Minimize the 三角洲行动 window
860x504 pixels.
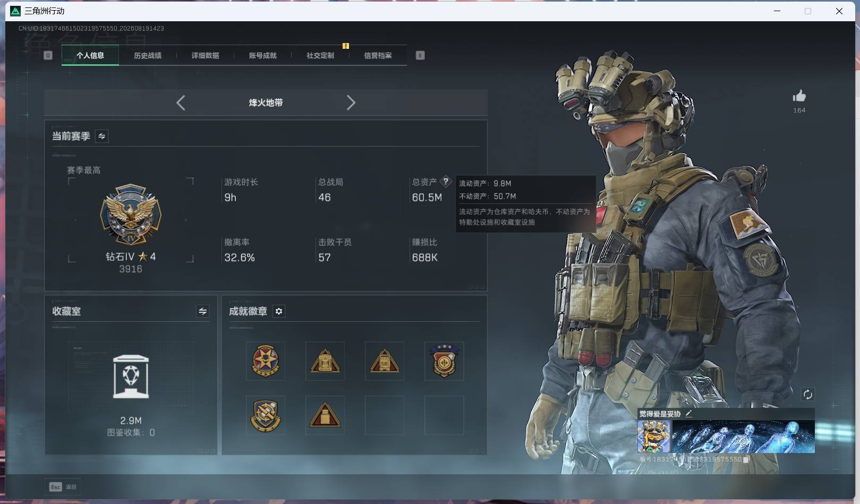pos(777,11)
